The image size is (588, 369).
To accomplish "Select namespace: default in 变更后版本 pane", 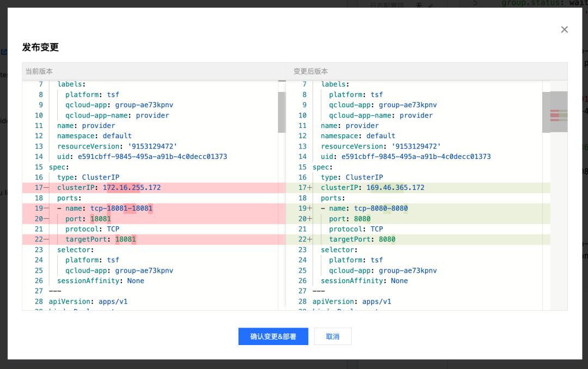I will coord(358,136).
